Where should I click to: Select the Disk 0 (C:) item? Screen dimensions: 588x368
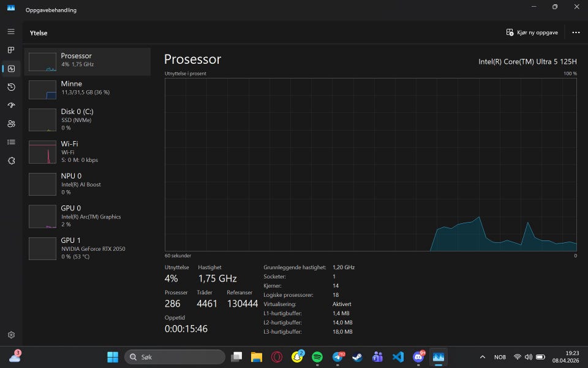pyautogui.click(x=88, y=120)
